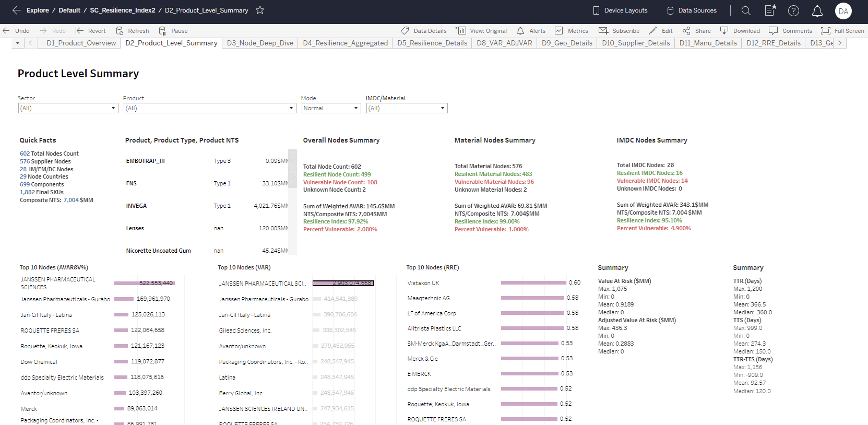Click the product list vertical scrollbar
Viewport: 868px width, 425px height.
(x=292, y=169)
